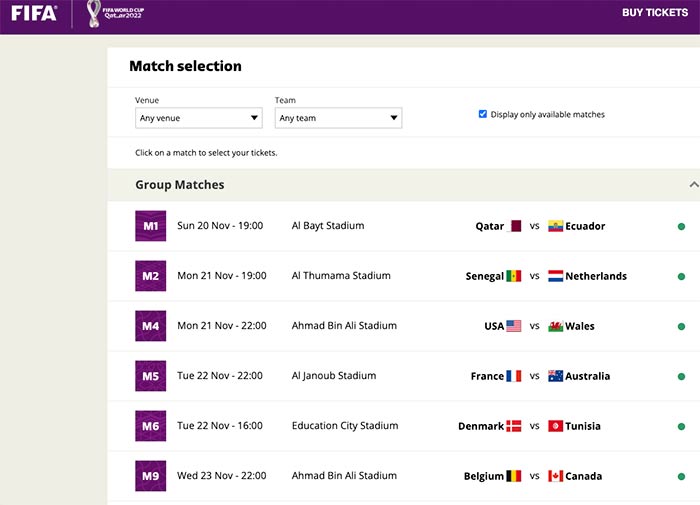Open the Venue dropdown
700x505 pixels.
click(199, 118)
